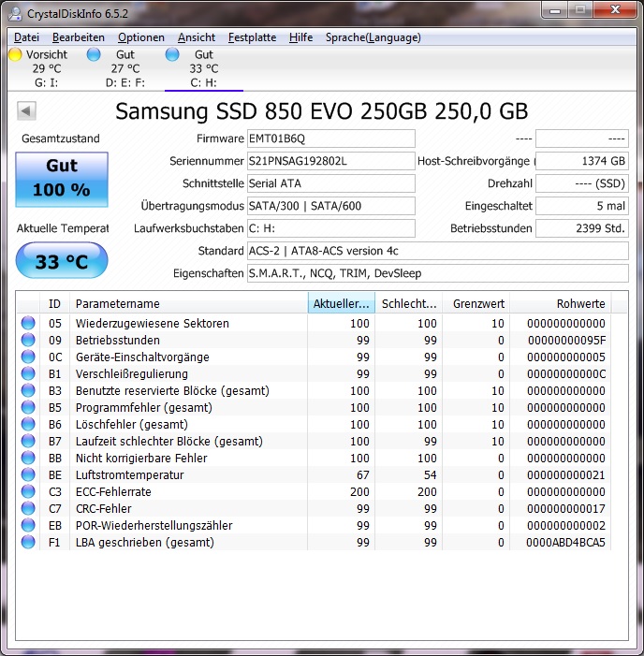Click the Übertragungsmodus field SATA/300 | SATA/600

[x=331, y=206]
